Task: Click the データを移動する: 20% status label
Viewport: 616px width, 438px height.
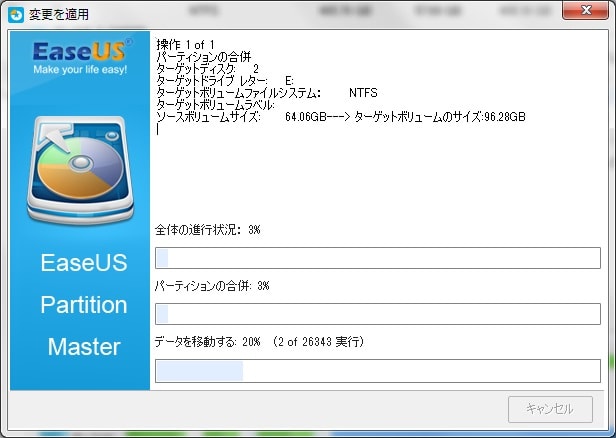Action: point(259,342)
